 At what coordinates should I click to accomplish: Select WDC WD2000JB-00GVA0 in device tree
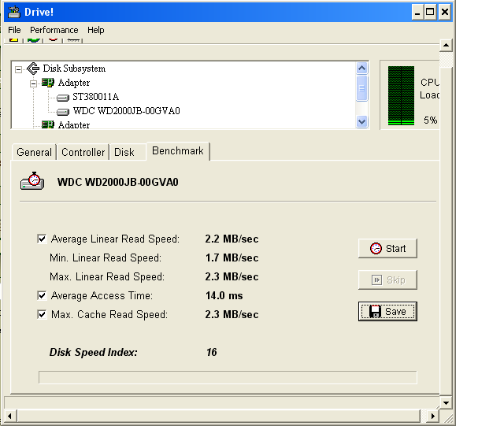point(126,111)
